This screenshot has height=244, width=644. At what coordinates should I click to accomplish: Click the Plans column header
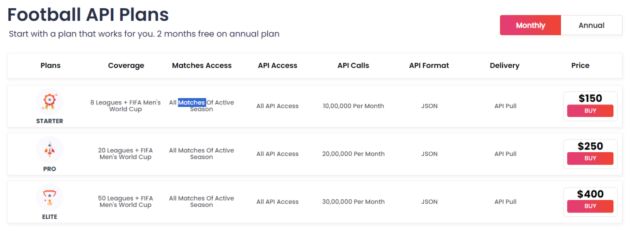click(50, 66)
